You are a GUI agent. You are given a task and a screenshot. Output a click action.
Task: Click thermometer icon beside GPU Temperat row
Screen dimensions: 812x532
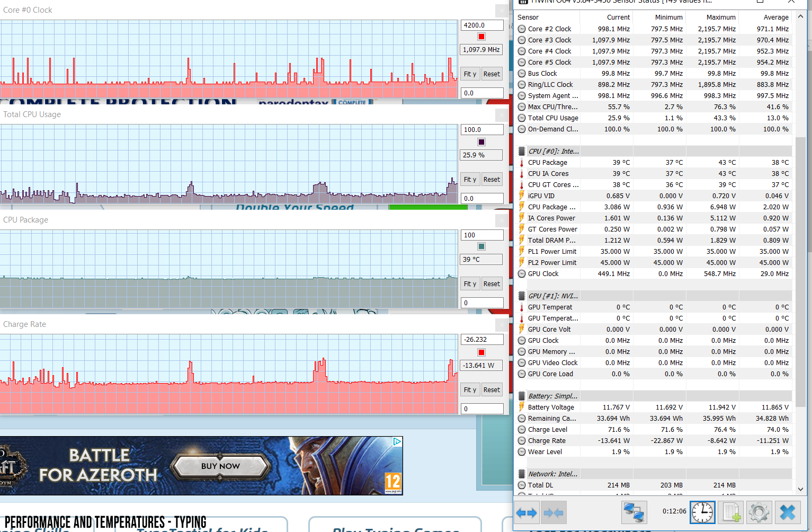tap(522, 307)
